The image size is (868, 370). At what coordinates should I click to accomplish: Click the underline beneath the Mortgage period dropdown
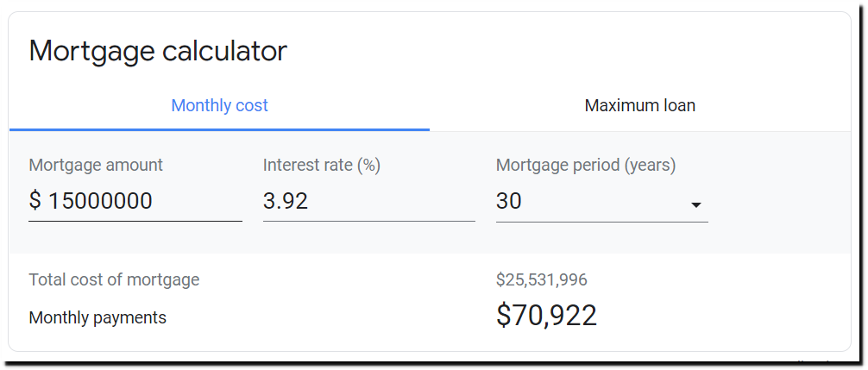point(601,222)
